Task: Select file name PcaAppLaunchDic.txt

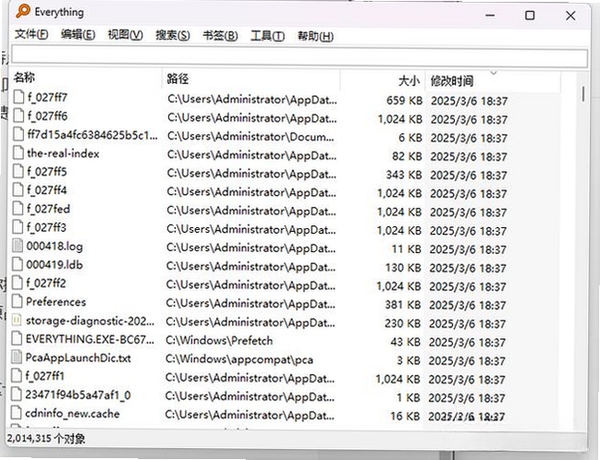Action: click(78, 358)
